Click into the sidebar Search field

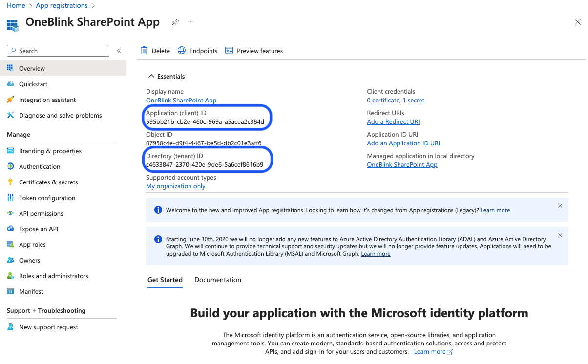pyautogui.click(x=58, y=51)
